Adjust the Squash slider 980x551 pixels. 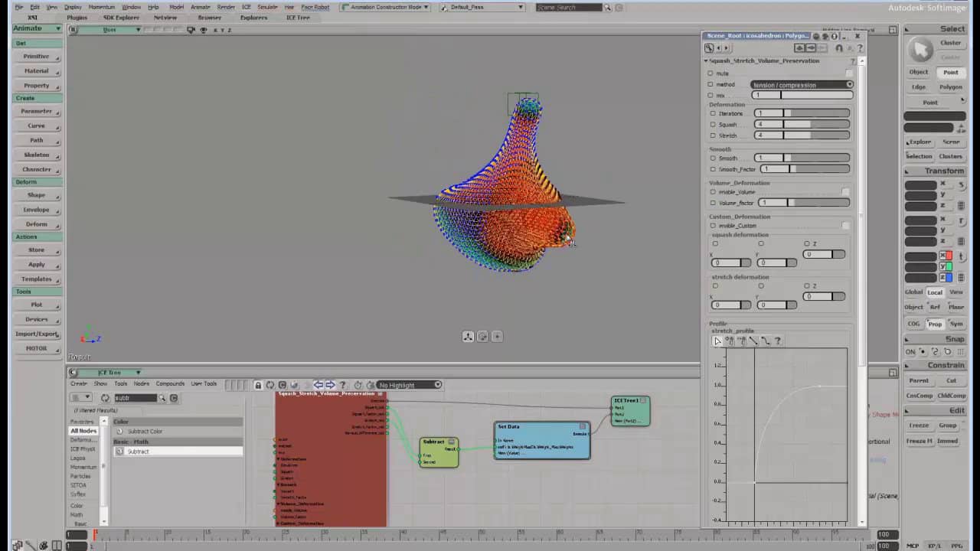802,124
